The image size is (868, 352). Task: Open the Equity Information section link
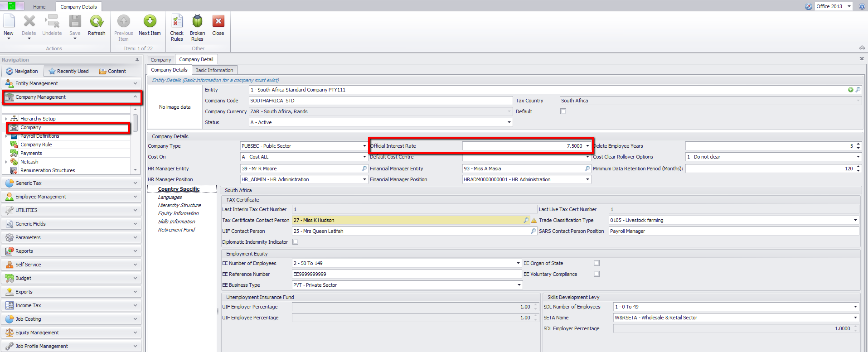178,213
